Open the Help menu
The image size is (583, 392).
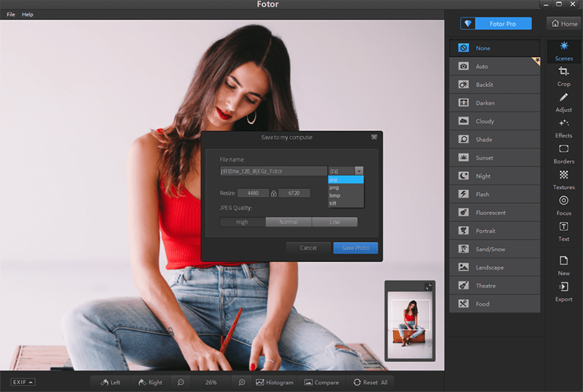tap(27, 14)
